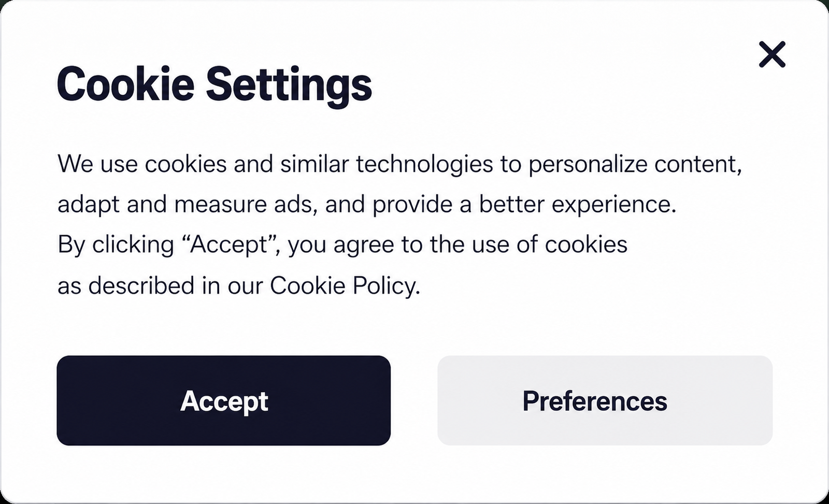Select the X icon in the top-right corner
This screenshot has width=829, height=504.
point(772,54)
